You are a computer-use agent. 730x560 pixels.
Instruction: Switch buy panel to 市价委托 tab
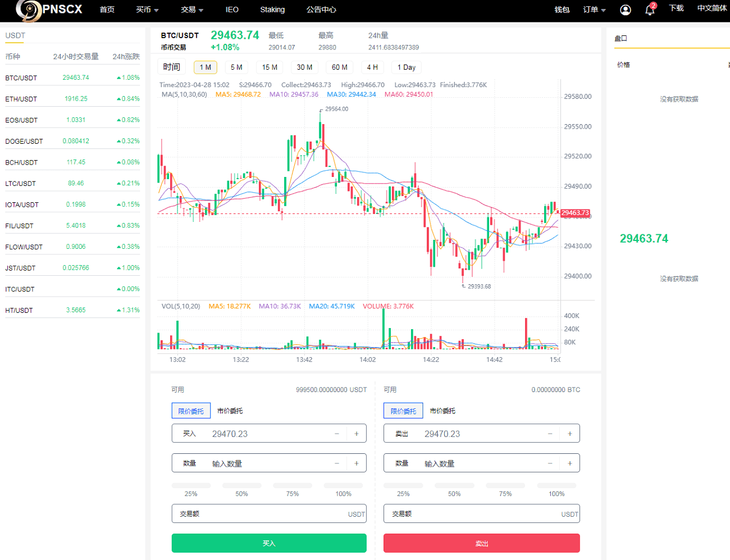tap(230, 411)
